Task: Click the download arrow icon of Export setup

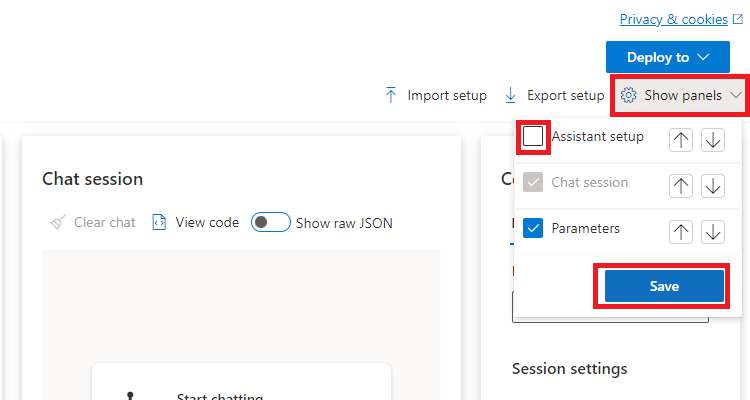Action: click(x=510, y=95)
